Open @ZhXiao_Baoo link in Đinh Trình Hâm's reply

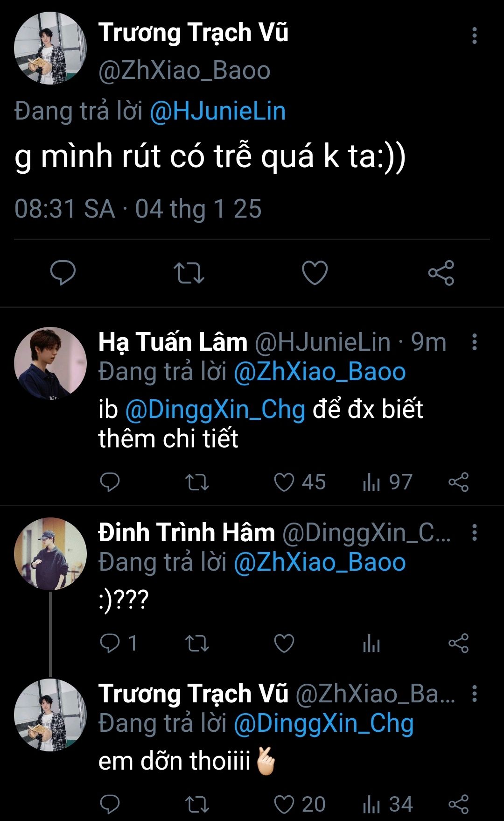(320, 562)
